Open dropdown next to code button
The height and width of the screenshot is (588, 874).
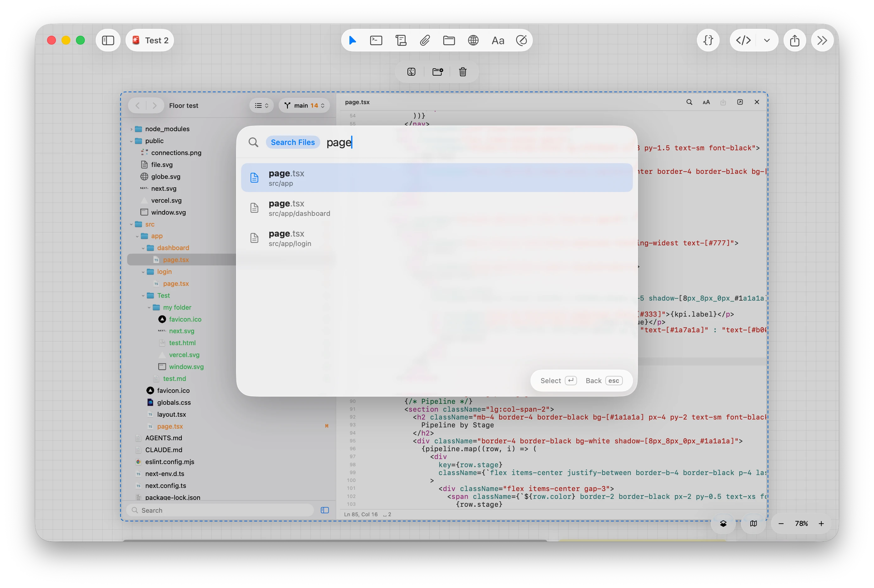tap(767, 40)
